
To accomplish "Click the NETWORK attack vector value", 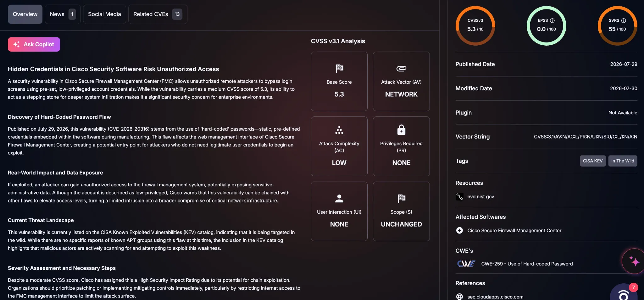I will click(x=401, y=94).
